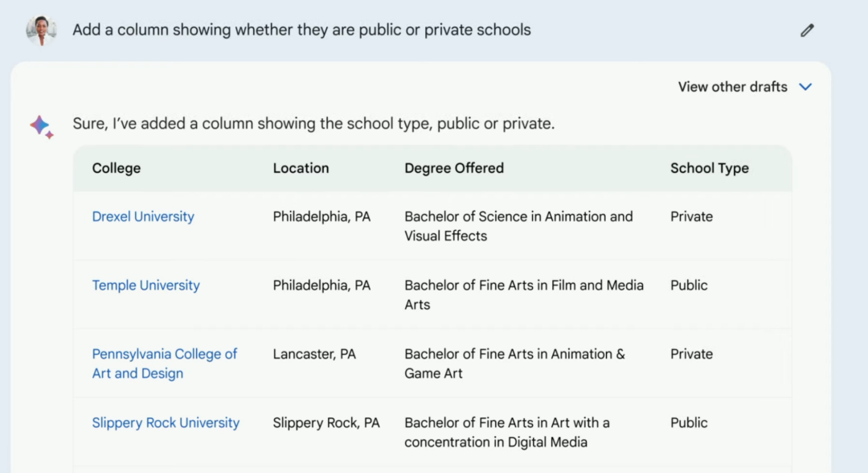Click the Location column header
This screenshot has height=473, width=868.
(x=301, y=168)
